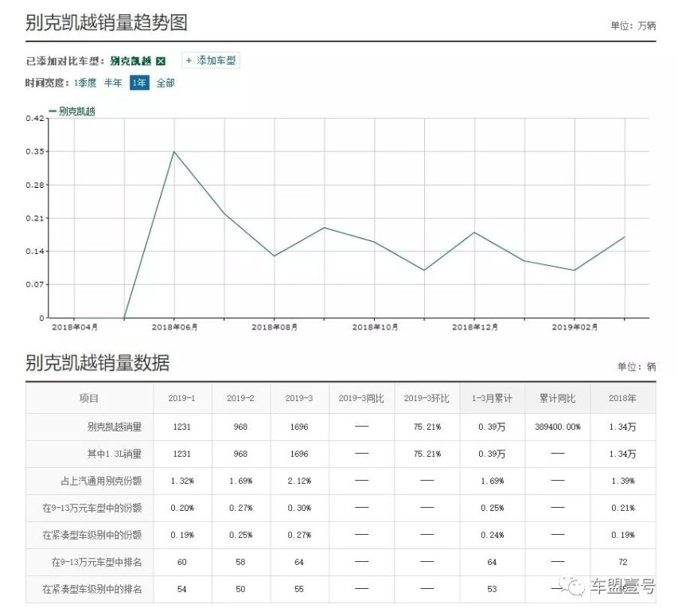This screenshot has width=678, height=616.
Task: Click the 占上汽通用别克份额 row label
Action: click(101, 481)
